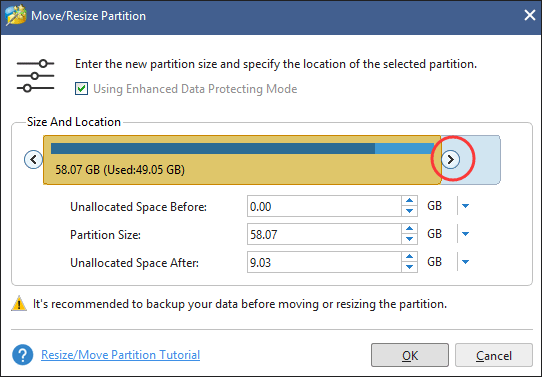
Task: Open the Resize/Move Partition Tutorial link
Action: pos(120,355)
